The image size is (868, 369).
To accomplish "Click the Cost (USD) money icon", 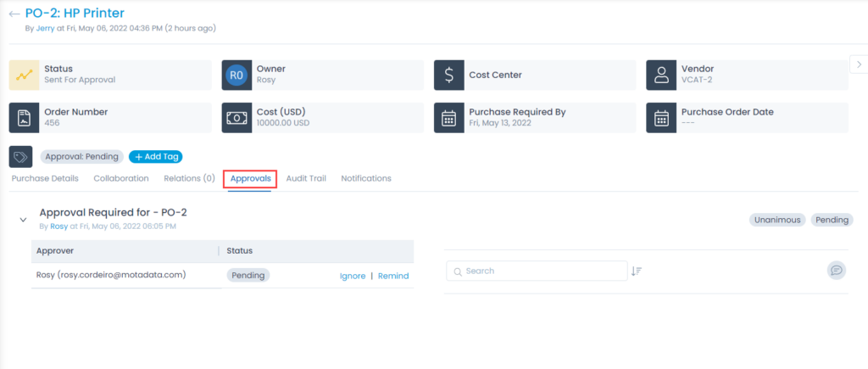I will (x=236, y=118).
